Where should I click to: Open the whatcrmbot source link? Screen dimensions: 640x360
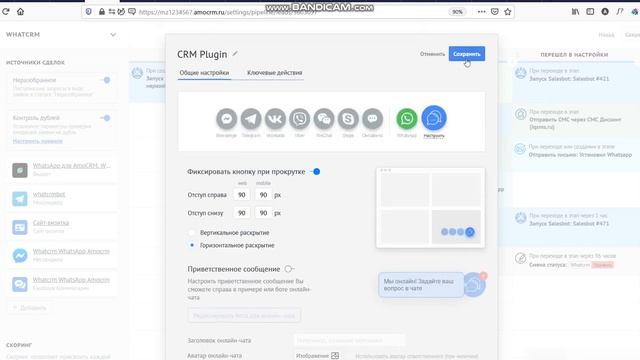click(49, 194)
